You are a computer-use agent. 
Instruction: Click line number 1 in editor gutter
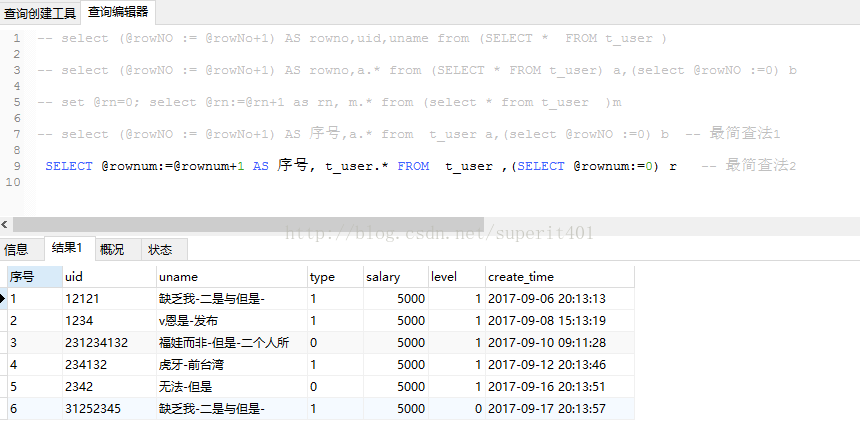click(16, 38)
